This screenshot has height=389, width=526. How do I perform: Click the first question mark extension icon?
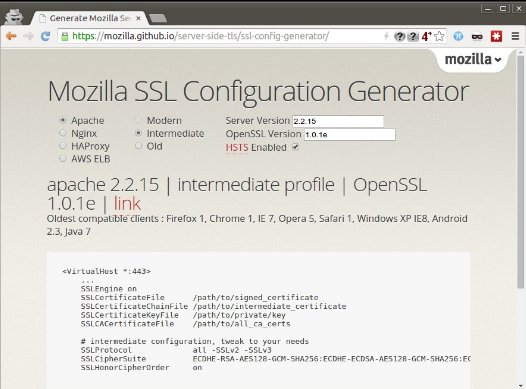[x=399, y=36]
